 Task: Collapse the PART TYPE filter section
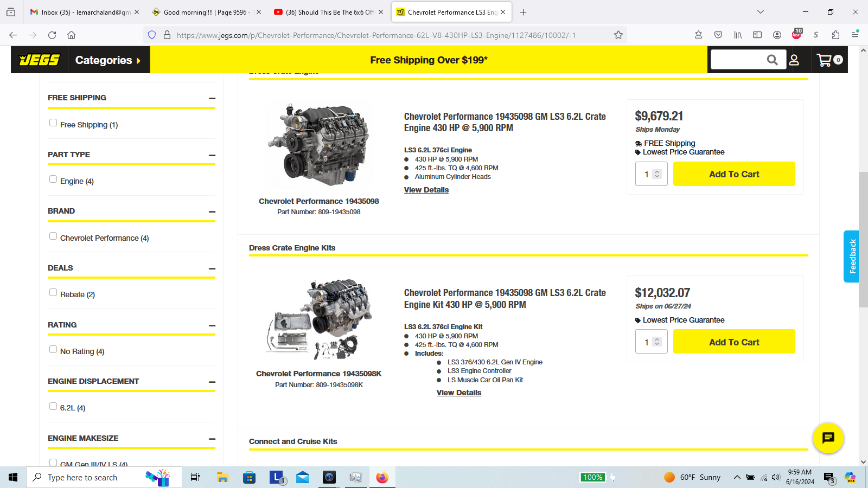(x=212, y=155)
